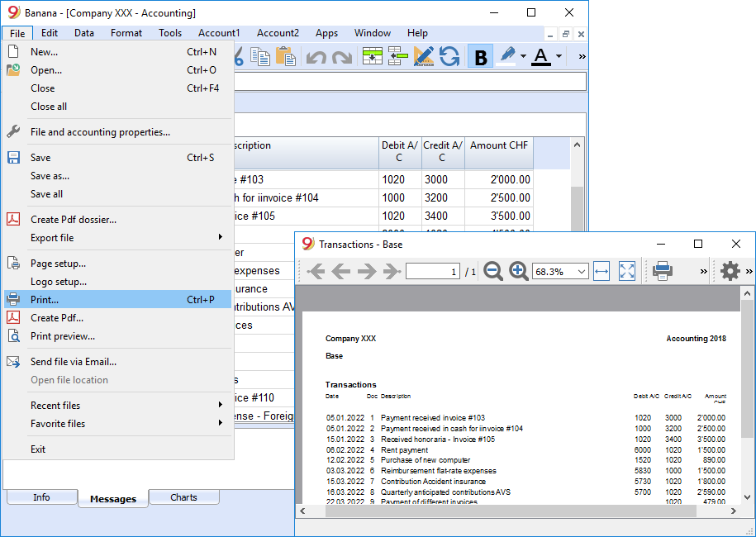Expand main toolbar overflow chevron
Screen dimensions: 756x537
coord(582,57)
